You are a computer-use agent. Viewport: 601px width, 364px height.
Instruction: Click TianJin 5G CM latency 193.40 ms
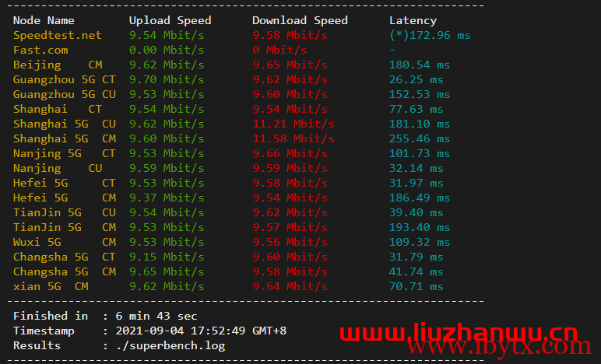(x=420, y=227)
